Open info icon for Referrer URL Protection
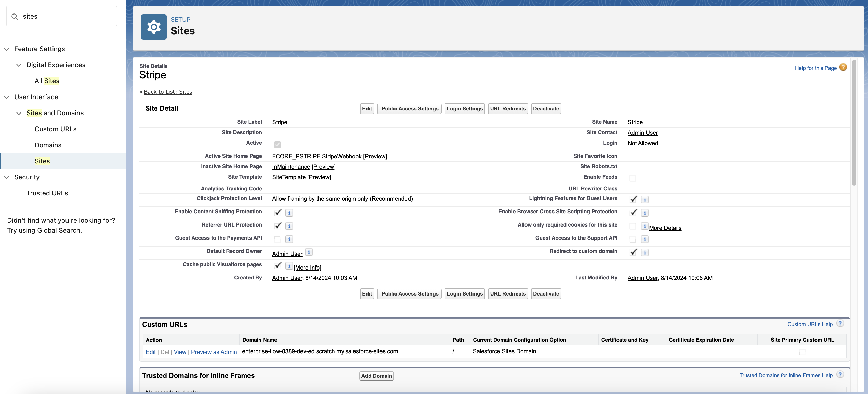868x394 pixels. coord(289,226)
